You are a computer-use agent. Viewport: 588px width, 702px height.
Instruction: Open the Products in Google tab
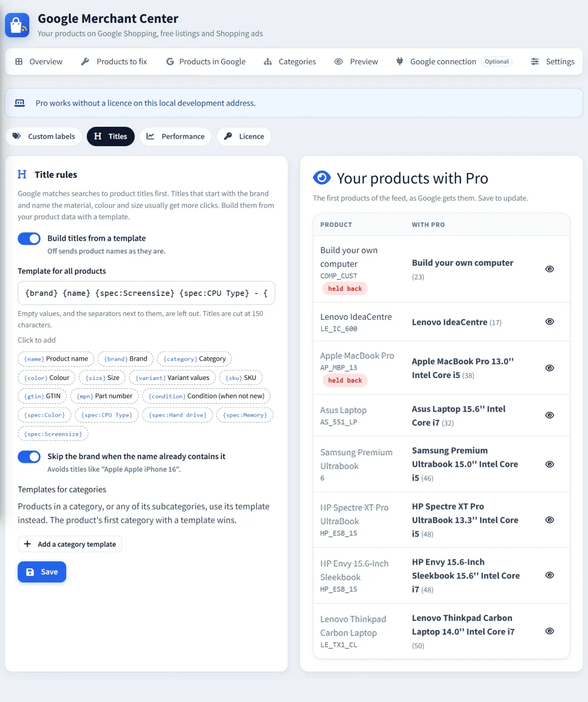[x=206, y=62]
